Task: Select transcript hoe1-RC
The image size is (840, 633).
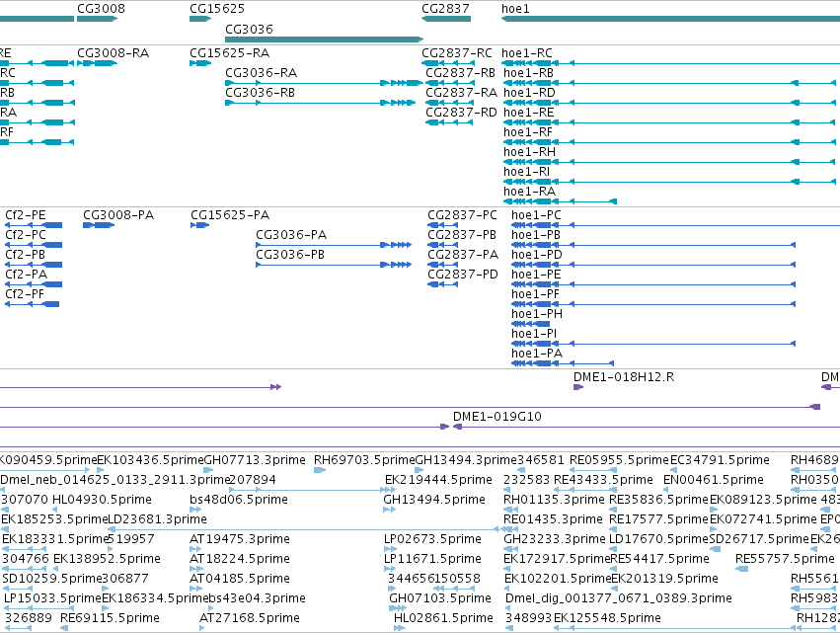Action: (527, 53)
